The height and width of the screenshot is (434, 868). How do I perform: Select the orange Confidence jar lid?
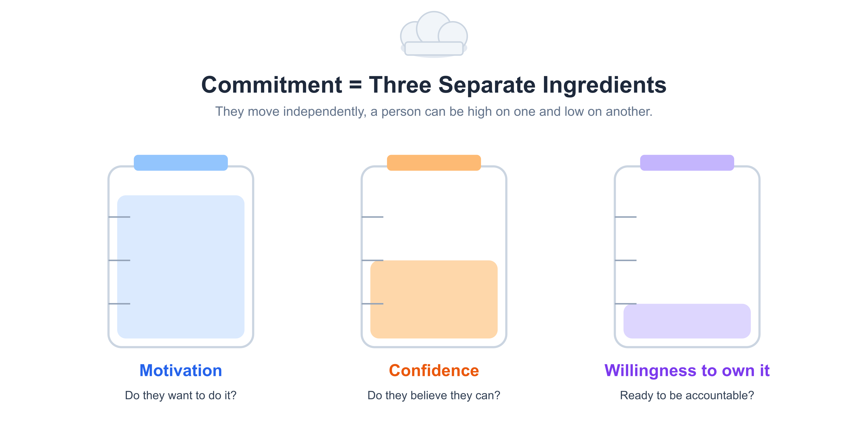434,163
